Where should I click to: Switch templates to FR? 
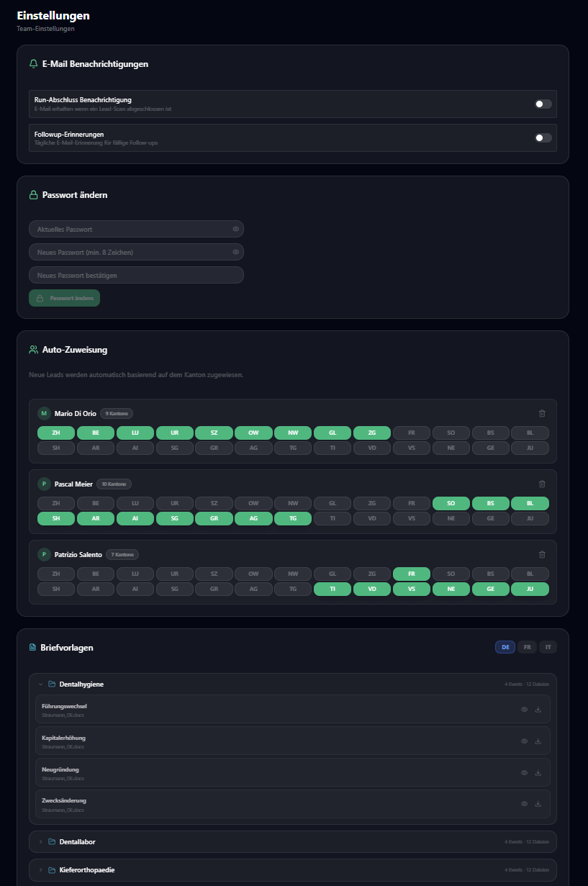coord(527,647)
